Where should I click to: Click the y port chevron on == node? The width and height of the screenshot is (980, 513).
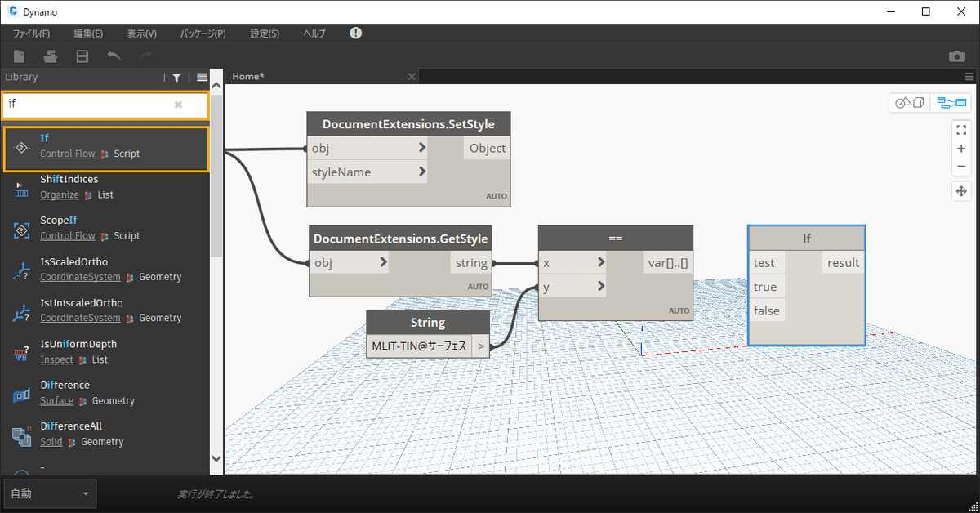600,286
